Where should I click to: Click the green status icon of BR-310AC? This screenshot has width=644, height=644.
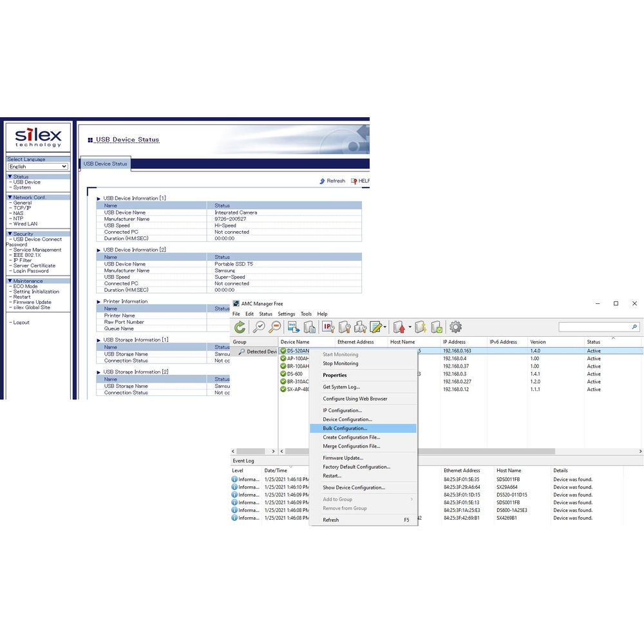pyautogui.click(x=283, y=381)
